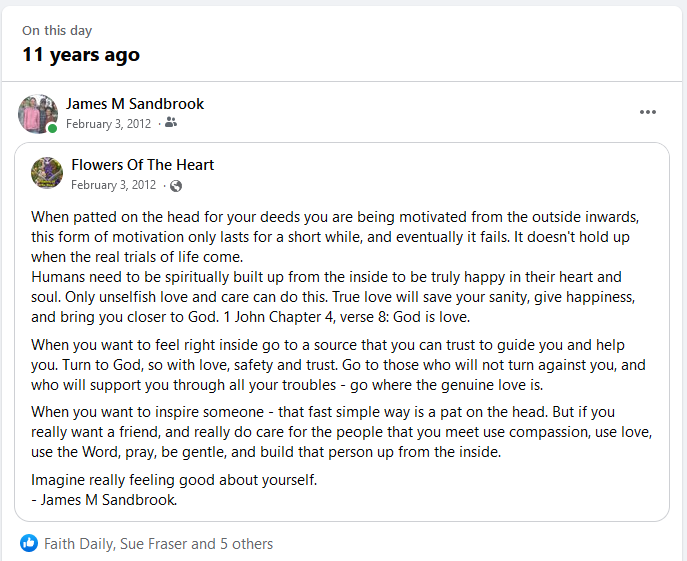
Task: Click the date under Flowers Of The Heart
Action: [113, 185]
